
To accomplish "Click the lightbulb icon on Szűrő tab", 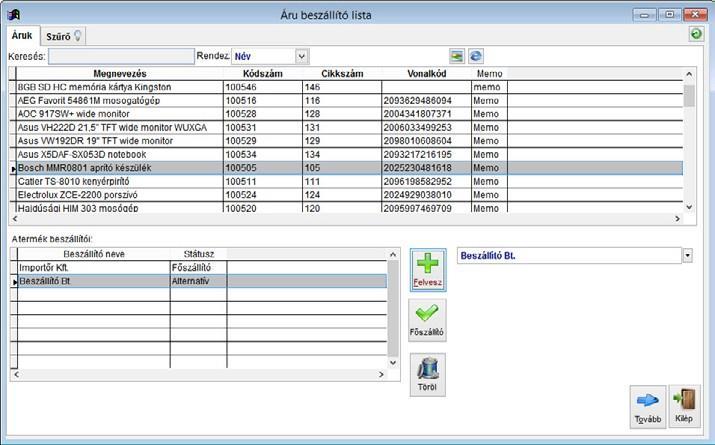I will [78, 36].
